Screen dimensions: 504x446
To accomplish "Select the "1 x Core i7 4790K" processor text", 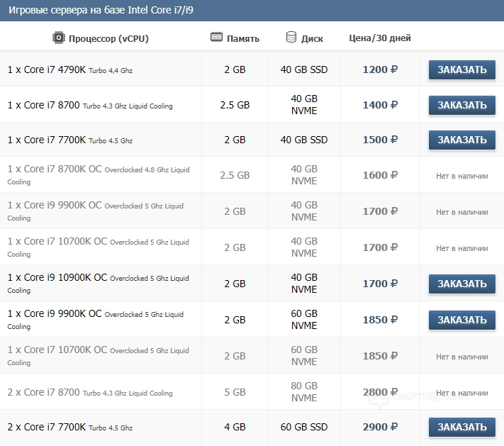I will tap(47, 69).
